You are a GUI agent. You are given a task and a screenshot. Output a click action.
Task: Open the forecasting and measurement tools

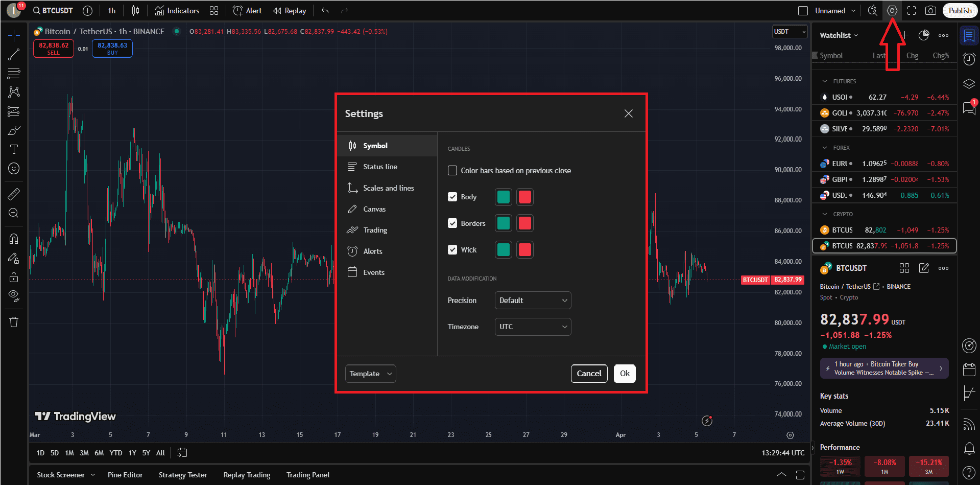(x=14, y=111)
